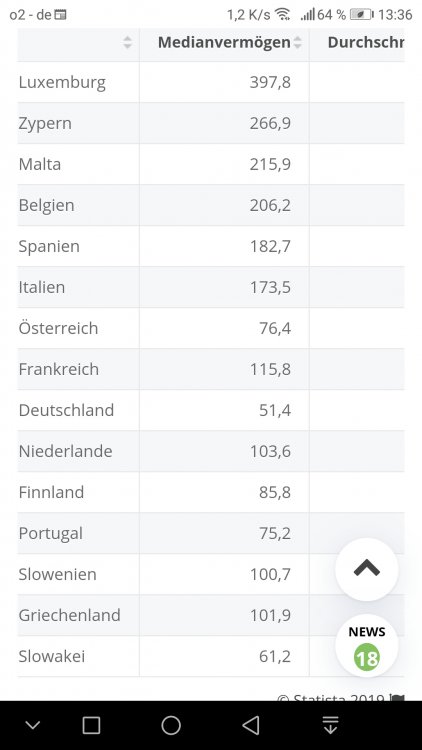This screenshot has width=422, height=750.
Task: Tap the Deutschland table row
Action: tap(211, 410)
